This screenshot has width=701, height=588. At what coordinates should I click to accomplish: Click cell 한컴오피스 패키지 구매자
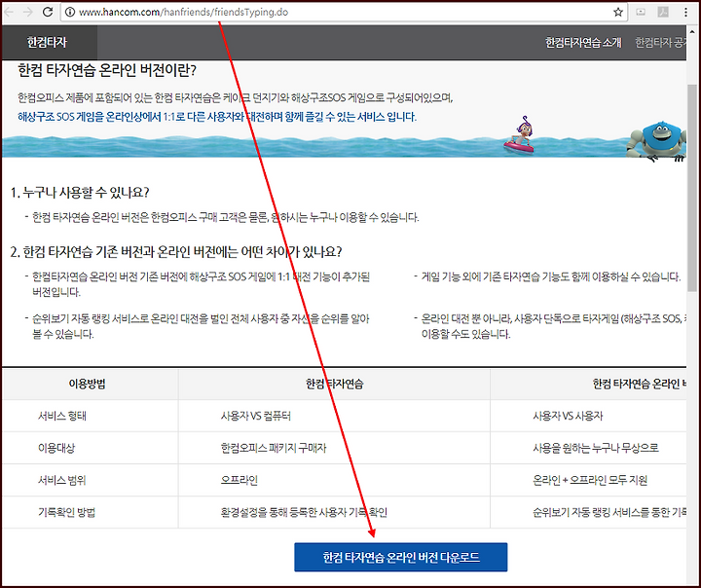pos(274,448)
